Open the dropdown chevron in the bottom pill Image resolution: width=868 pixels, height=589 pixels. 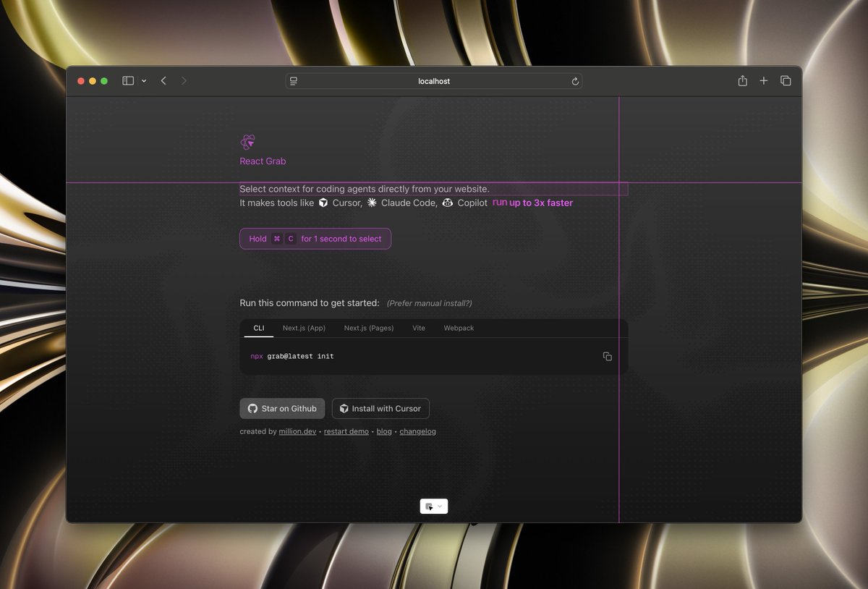(x=440, y=506)
